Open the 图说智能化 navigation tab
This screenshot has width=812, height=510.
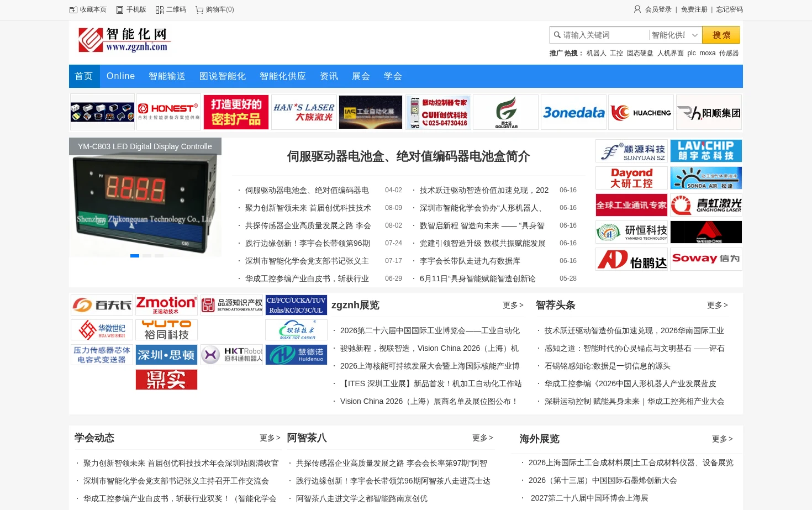click(223, 76)
